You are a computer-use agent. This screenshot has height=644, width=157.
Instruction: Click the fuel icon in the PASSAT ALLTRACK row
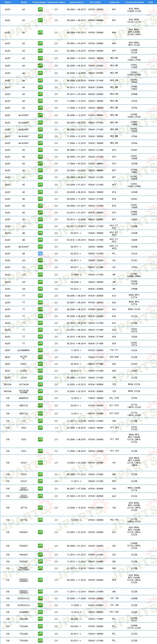[40, 568]
